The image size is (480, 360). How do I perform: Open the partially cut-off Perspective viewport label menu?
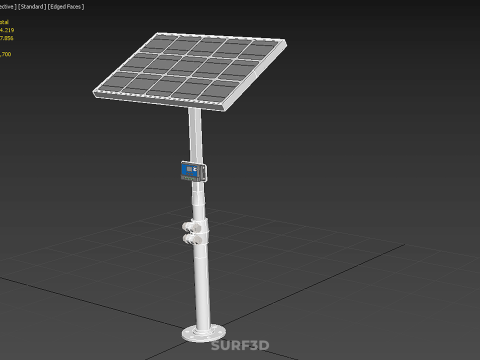8,7
